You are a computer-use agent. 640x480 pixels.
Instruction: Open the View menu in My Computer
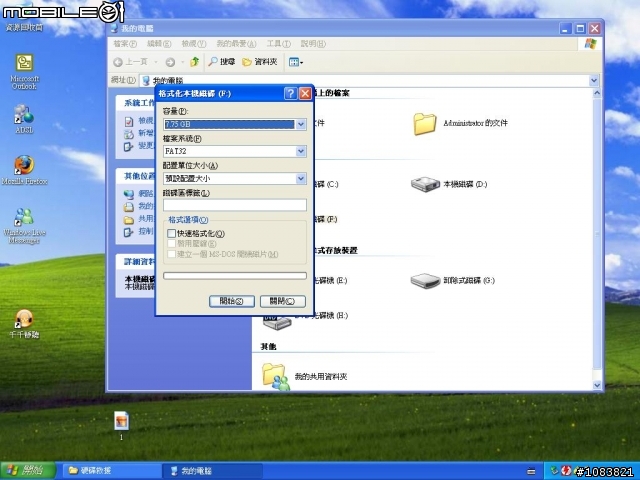(x=193, y=44)
